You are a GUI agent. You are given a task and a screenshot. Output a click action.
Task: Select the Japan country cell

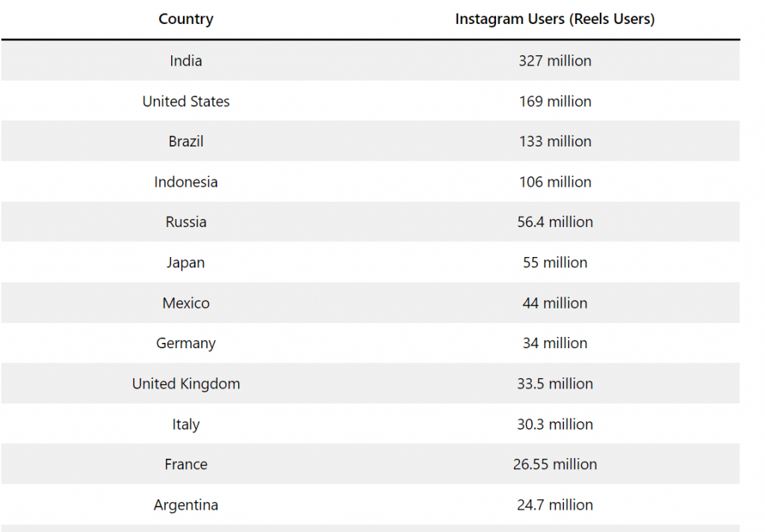tap(186, 262)
